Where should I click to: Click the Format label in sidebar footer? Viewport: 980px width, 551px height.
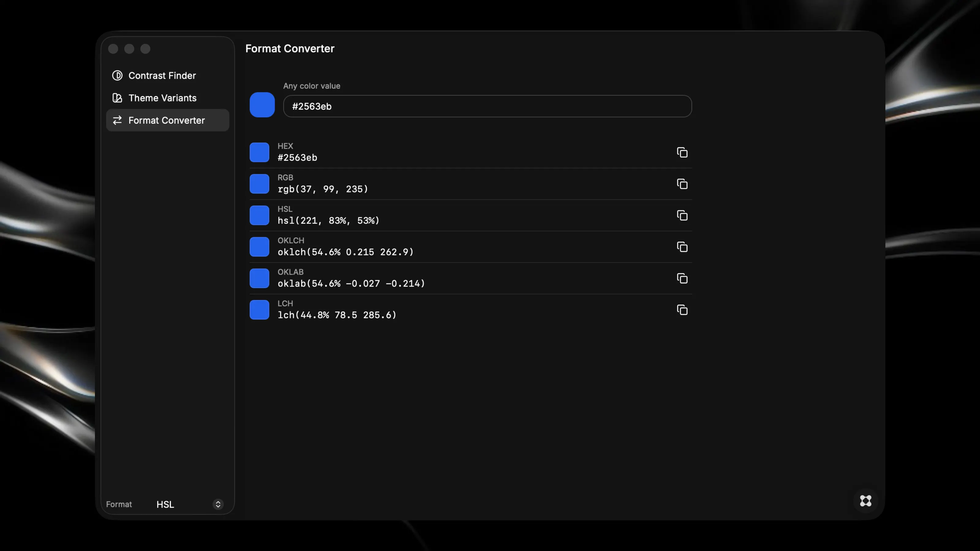(x=119, y=504)
